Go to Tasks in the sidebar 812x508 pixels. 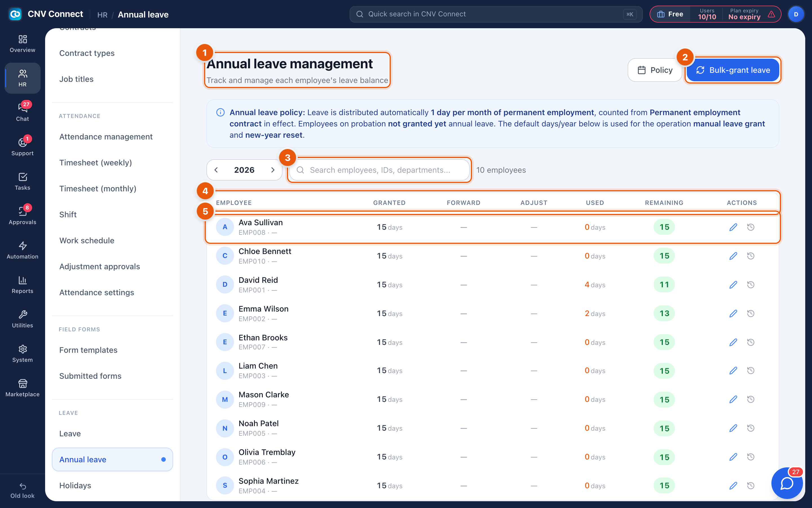[x=23, y=181]
